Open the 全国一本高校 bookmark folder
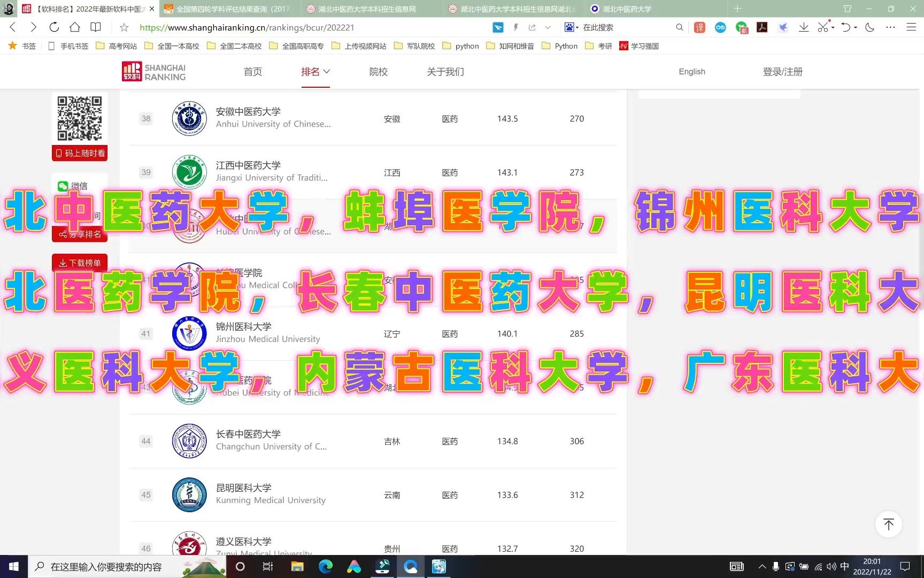The height and width of the screenshot is (578, 924). (172, 46)
